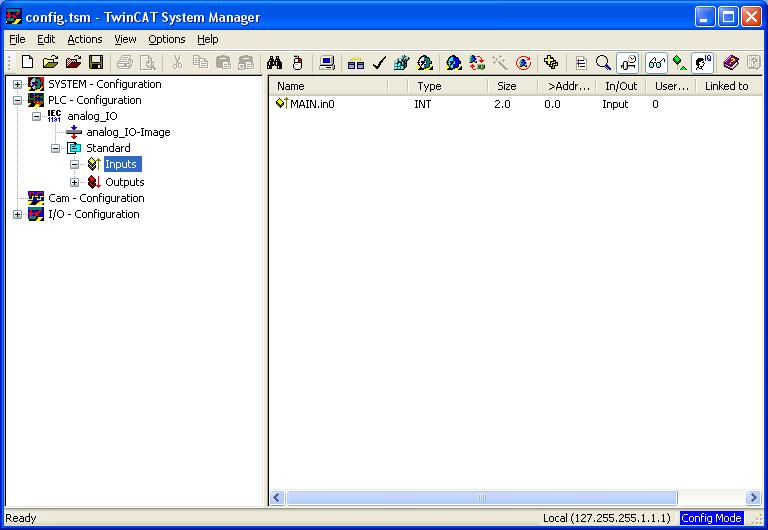Click the Restart TwinCAT run mode icon
This screenshot has height=530, width=768.
[x=425, y=62]
